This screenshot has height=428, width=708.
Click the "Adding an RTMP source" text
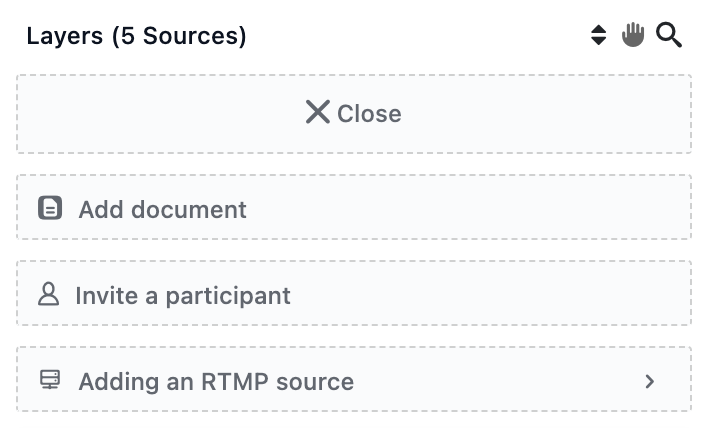(x=216, y=382)
